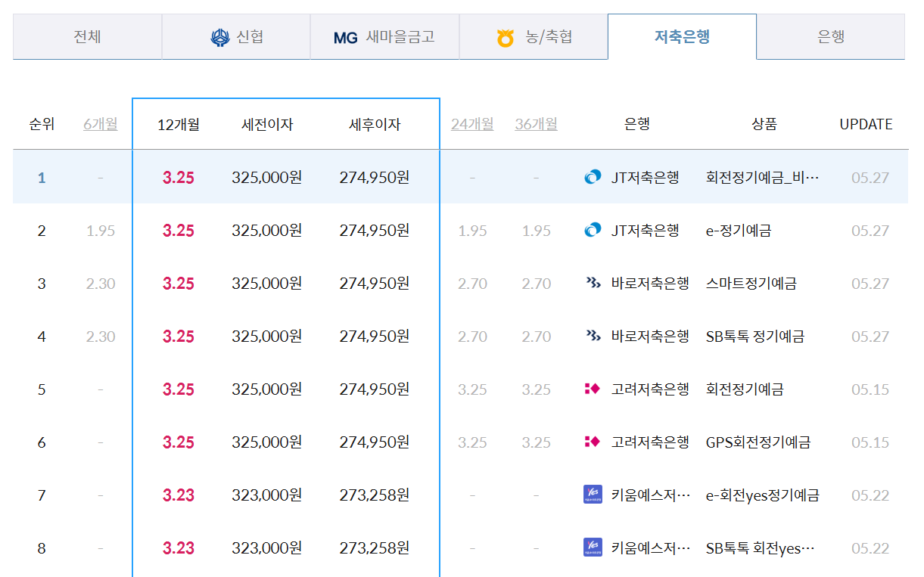Screen dimensions: 924x577
Task: Click the UPDATE column header
Action: [x=866, y=124]
